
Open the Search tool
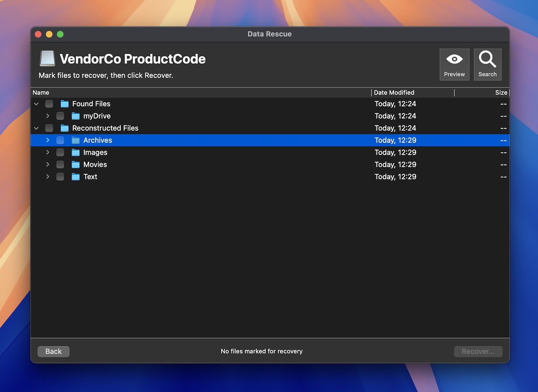point(487,64)
